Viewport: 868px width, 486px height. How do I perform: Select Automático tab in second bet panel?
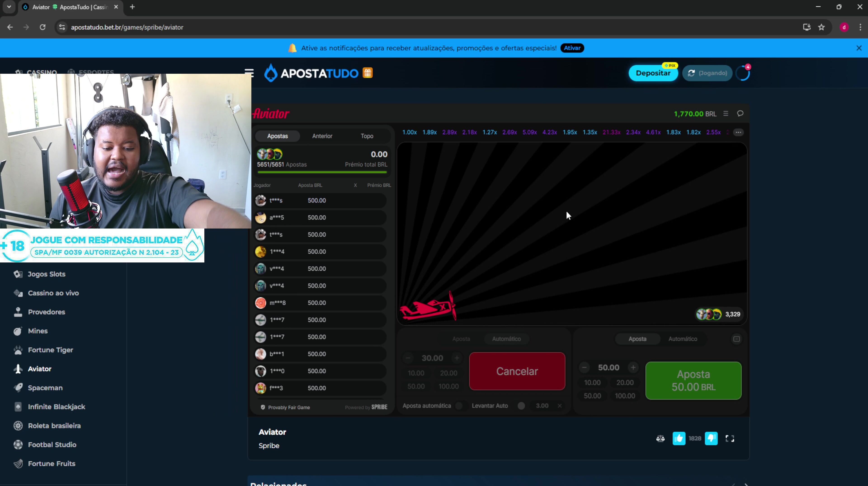[683, 339]
